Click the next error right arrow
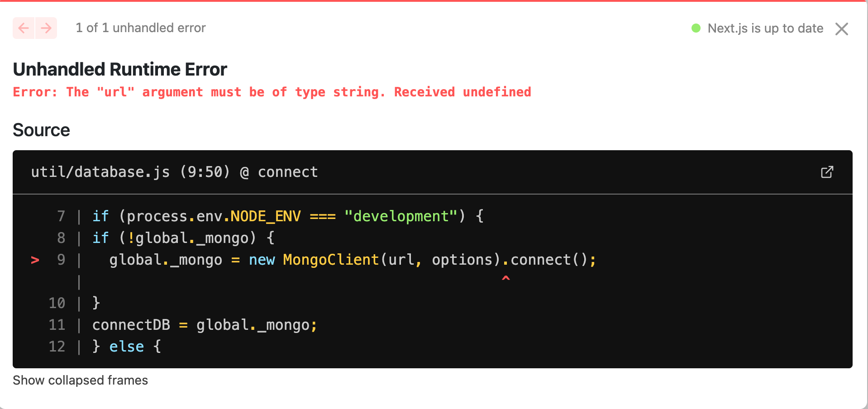The image size is (868, 409). point(46,28)
